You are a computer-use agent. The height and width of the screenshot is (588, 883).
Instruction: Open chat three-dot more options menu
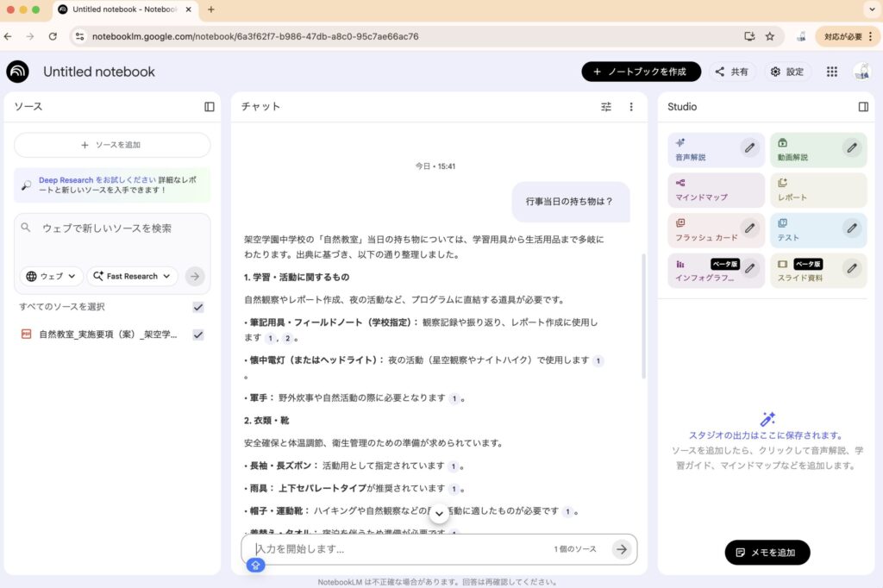(x=631, y=107)
